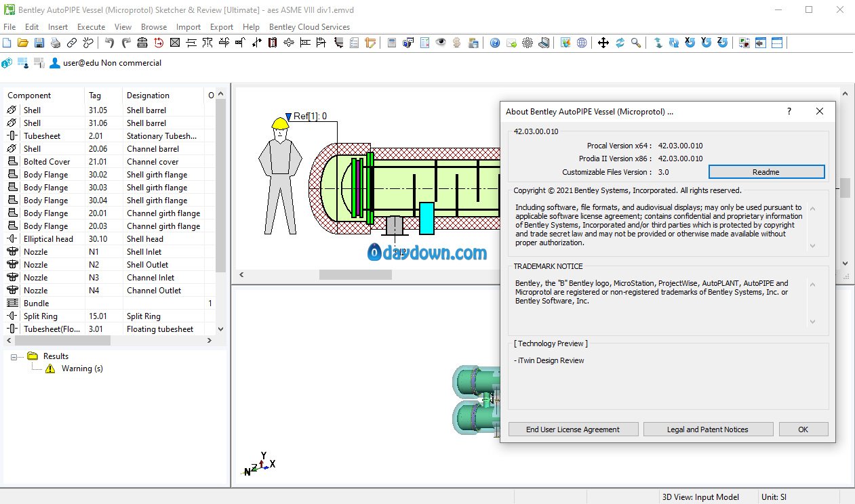Select the Results folder in the tree
The width and height of the screenshot is (855, 504).
click(x=56, y=356)
